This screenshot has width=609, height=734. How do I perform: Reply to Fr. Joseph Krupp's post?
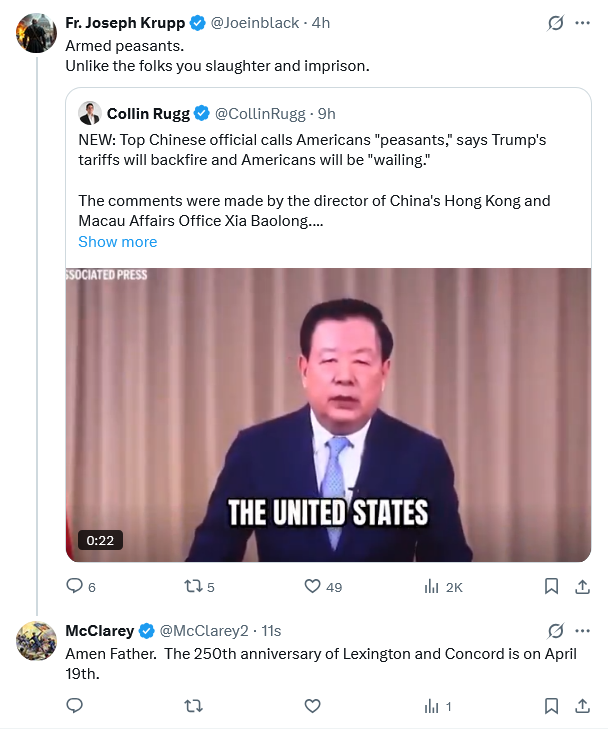click(74, 587)
